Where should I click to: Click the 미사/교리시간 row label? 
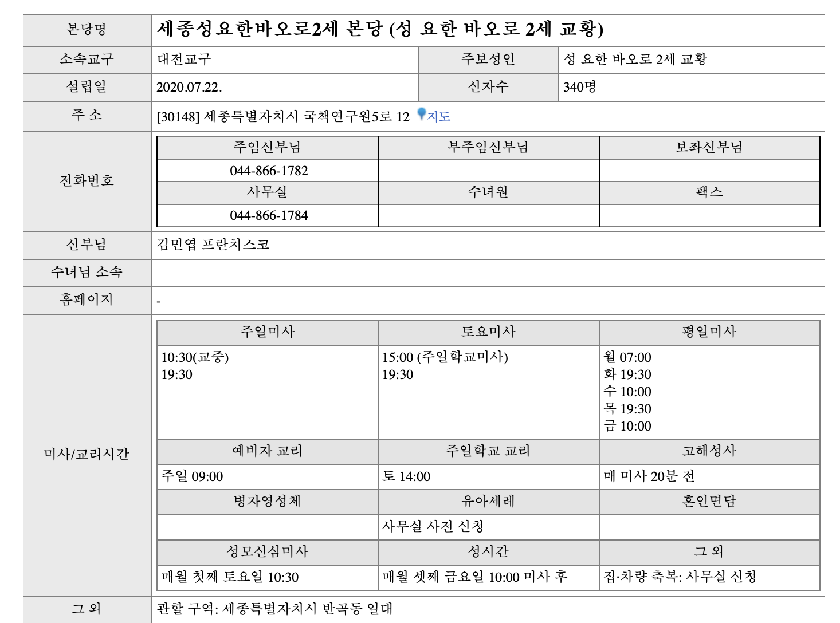click(87, 455)
